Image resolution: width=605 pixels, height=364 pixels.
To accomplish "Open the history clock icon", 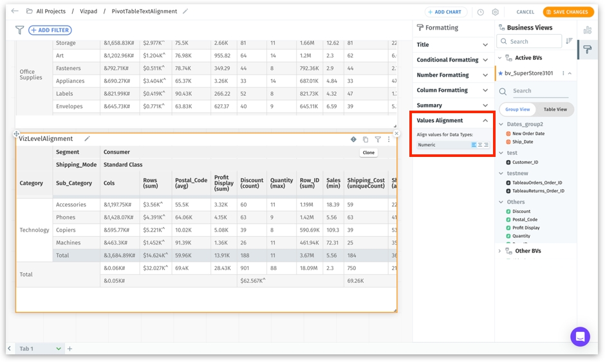I will (480, 12).
